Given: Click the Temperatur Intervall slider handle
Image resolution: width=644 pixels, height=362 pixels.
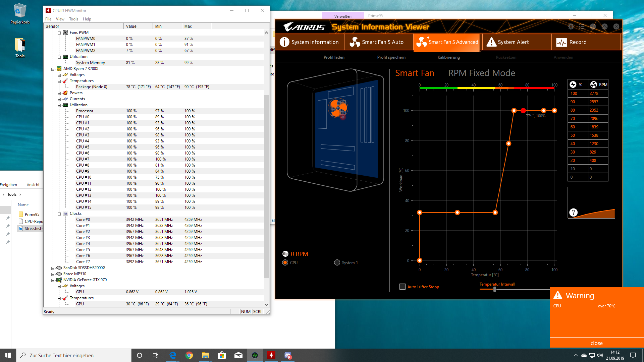Looking at the screenshot, I should 494,289.
